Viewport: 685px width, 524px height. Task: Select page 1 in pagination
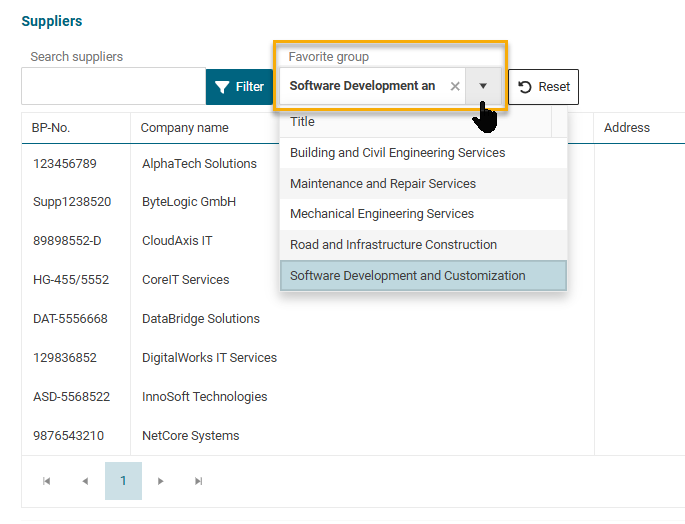123,481
